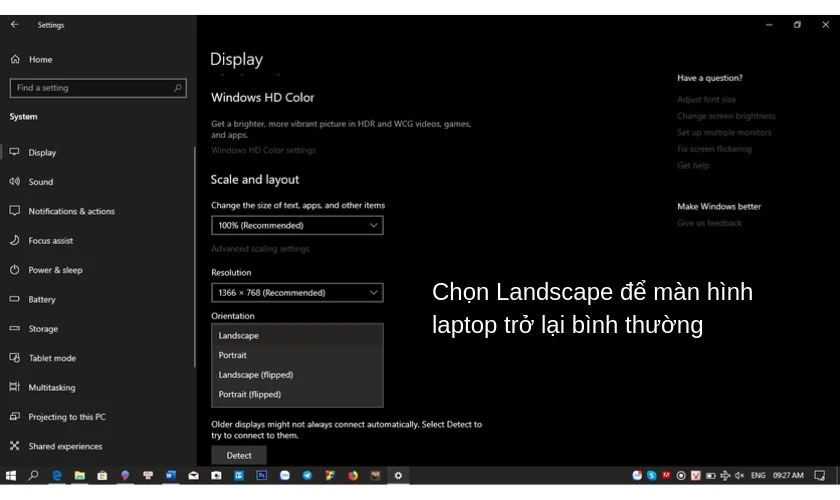Click the Settings gear taskbar icon
The height and width of the screenshot is (500, 840).
[x=398, y=475]
